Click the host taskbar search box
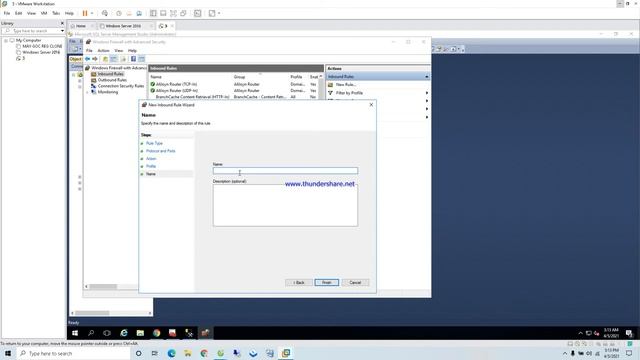 (73, 353)
